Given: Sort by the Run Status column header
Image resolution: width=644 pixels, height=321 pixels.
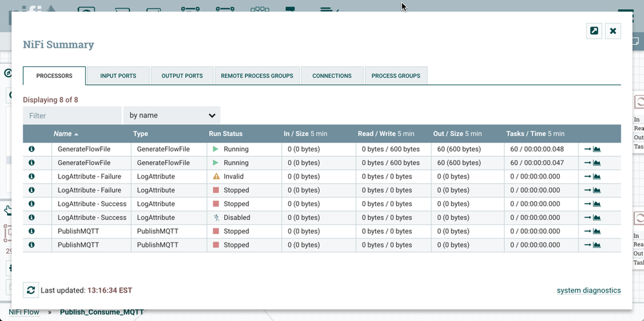Looking at the screenshot, I should pyautogui.click(x=226, y=133).
